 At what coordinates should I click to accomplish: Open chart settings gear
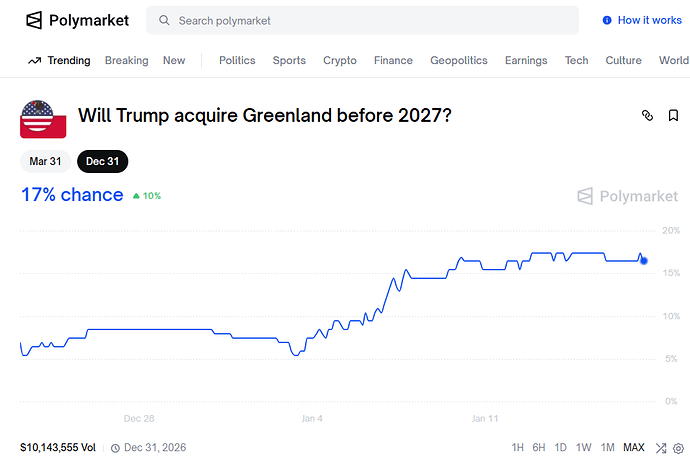(678, 448)
